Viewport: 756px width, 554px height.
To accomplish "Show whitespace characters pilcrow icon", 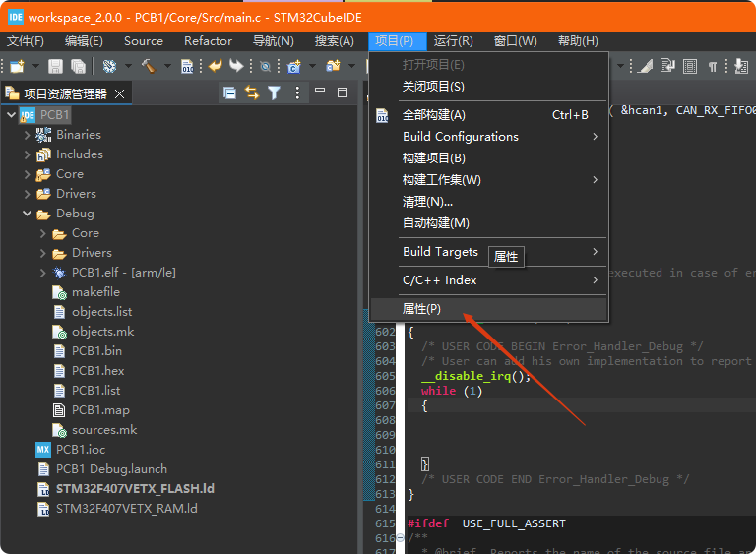I will [x=713, y=66].
